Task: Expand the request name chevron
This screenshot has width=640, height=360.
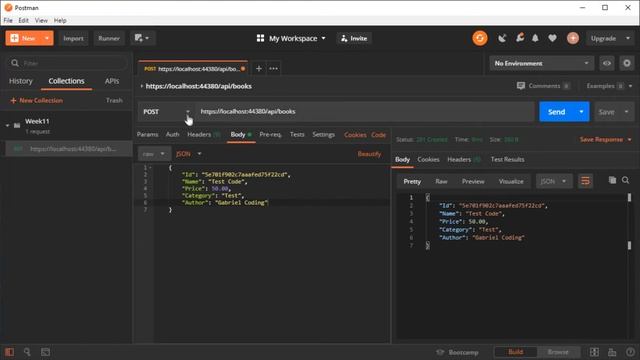Action: (x=142, y=86)
